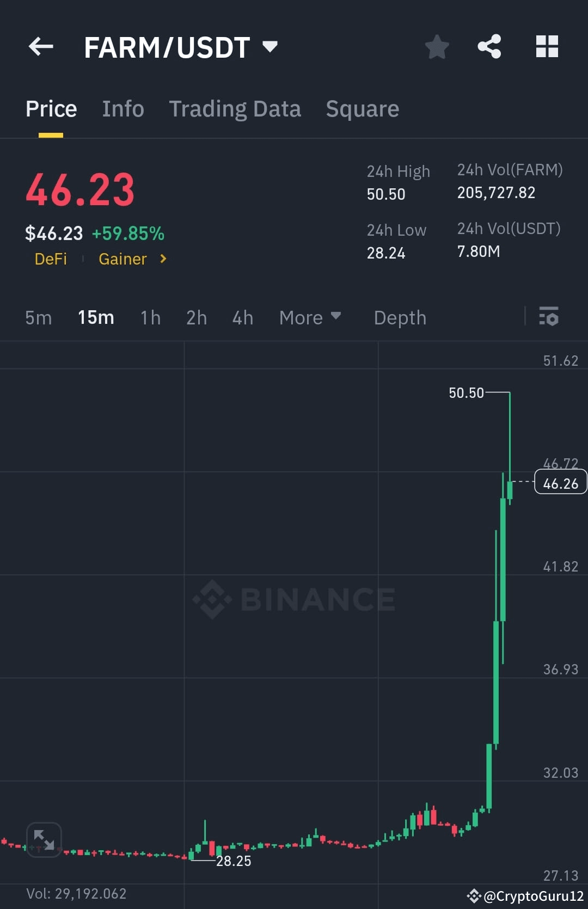Open the share options for FARM/USDT

(x=489, y=47)
